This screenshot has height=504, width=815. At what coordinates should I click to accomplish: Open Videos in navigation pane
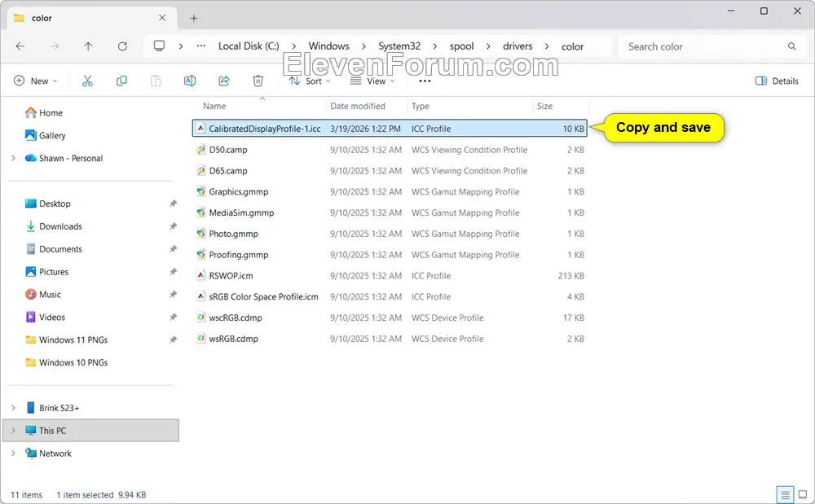click(45, 318)
